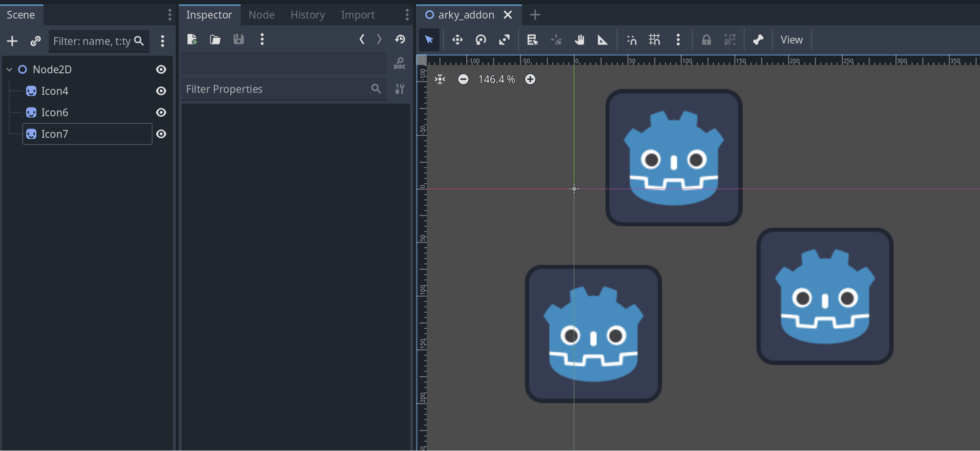The height and width of the screenshot is (451, 980).
Task: Switch to the Inspector tab
Action: pos(209,15)
